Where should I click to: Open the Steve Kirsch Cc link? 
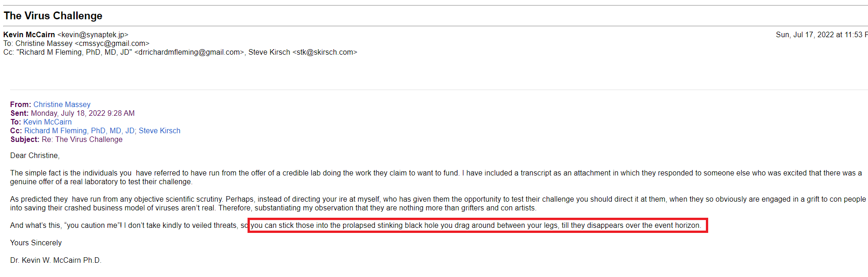[x=159, y=130]
